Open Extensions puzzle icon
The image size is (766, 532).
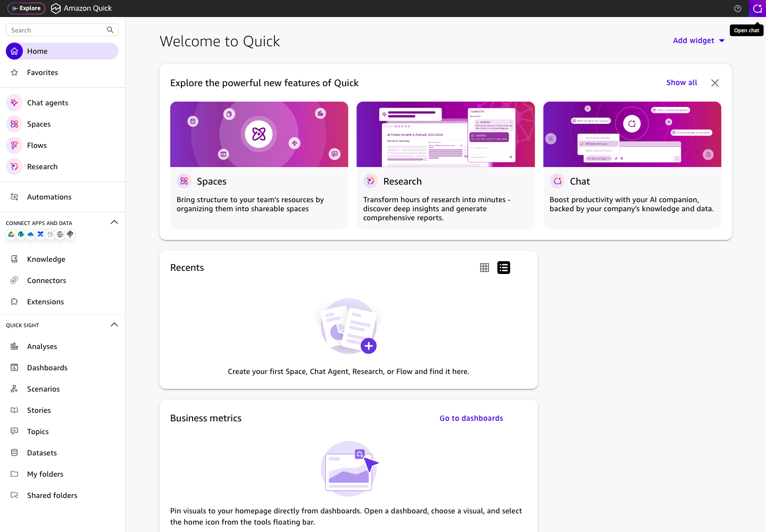[14, 302]
